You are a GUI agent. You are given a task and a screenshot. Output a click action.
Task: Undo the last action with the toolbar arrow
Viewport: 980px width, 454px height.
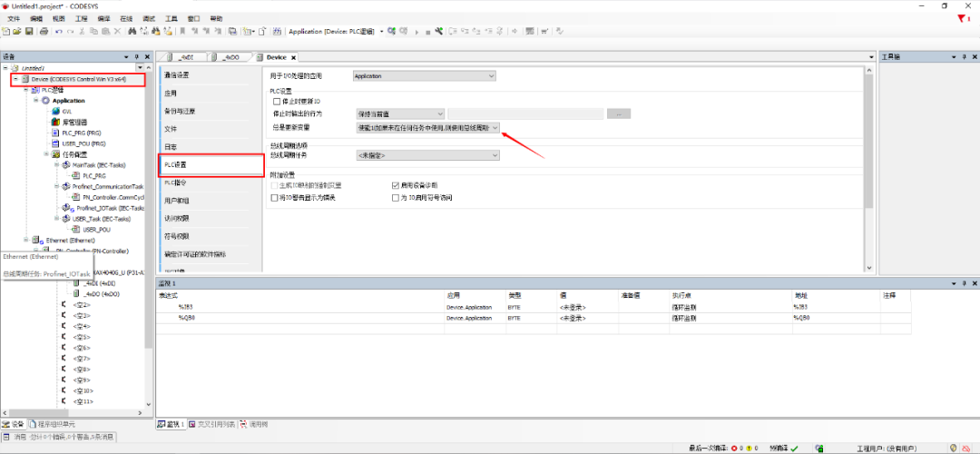coord(59,31)
